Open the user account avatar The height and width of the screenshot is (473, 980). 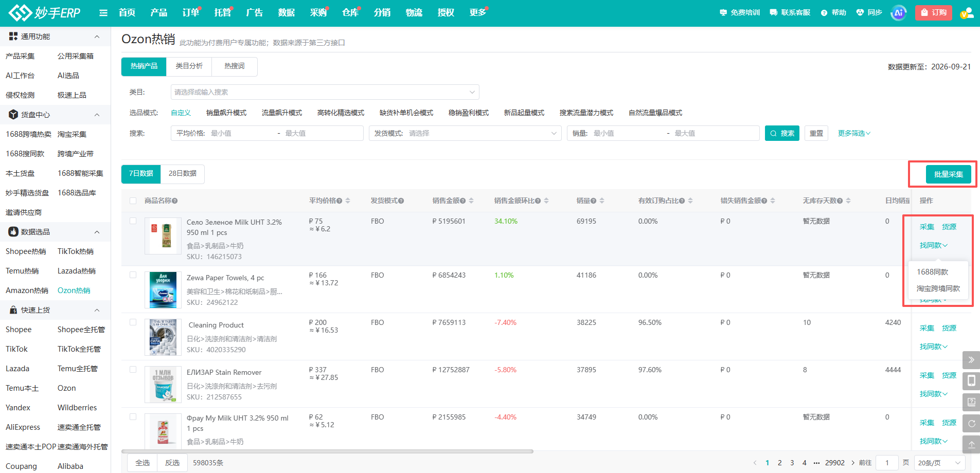[967, 13]
